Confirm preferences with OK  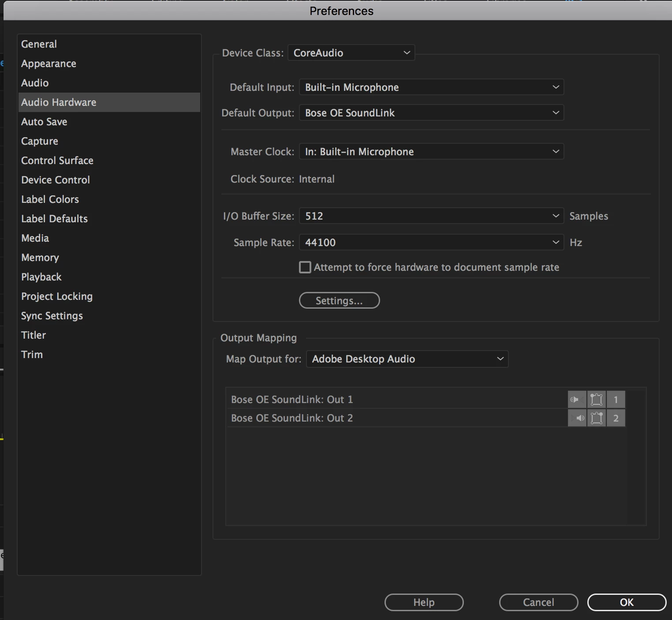tap(627, 602)
